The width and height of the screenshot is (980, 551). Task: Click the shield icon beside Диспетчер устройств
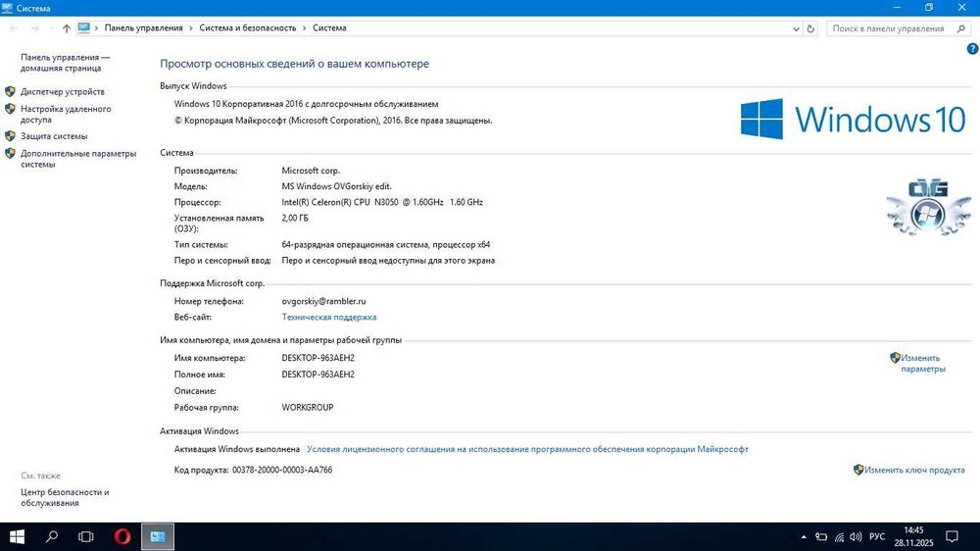(10, 91)
